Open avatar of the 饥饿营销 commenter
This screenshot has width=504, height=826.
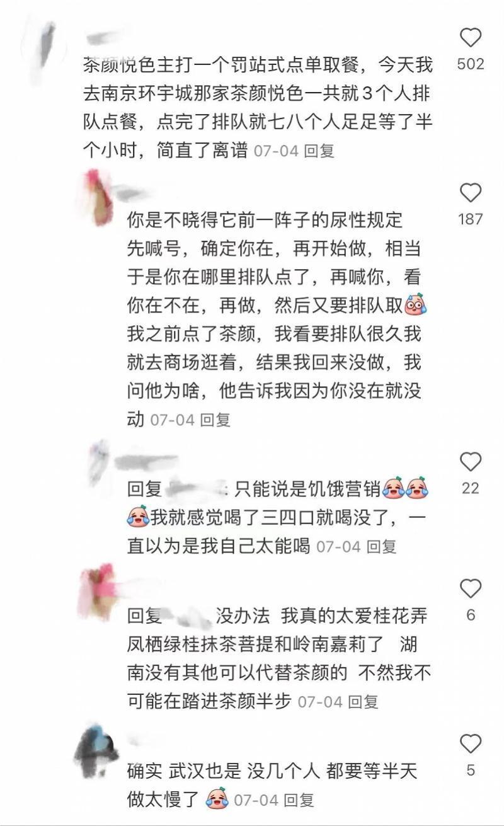(100, 462)
